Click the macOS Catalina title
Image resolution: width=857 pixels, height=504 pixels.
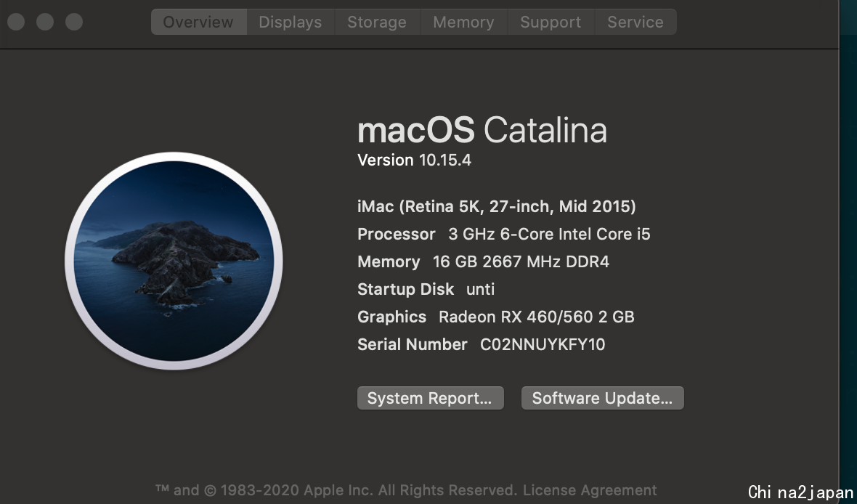[x=482, y=130]
